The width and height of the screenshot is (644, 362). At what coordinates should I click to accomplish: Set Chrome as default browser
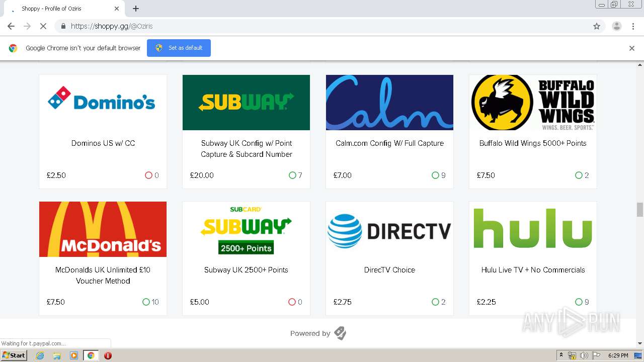coord(179,48)
